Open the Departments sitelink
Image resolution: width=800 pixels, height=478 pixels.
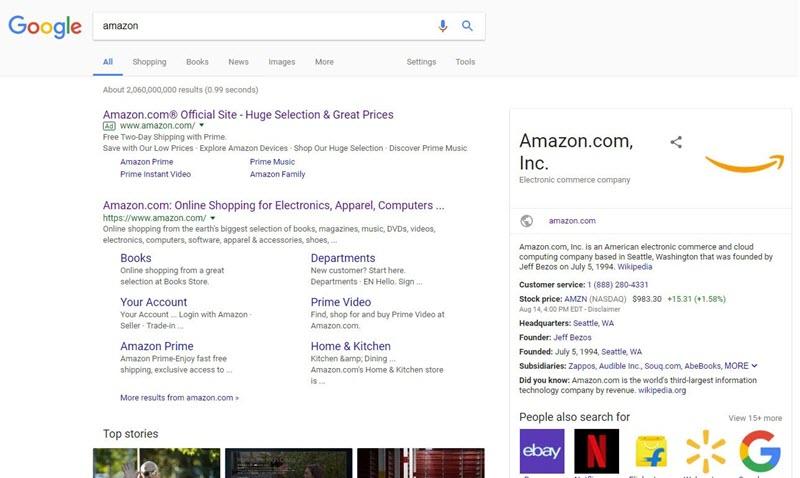(x=343, y=258)
